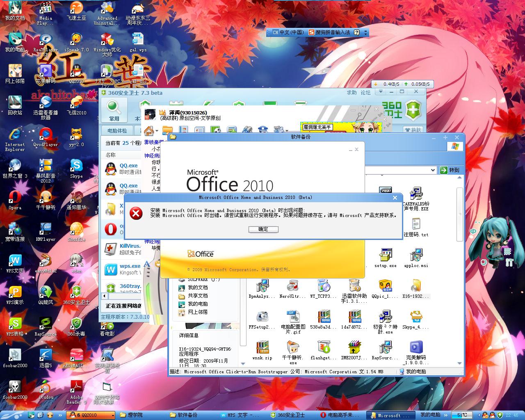Image resolution: width=525 pixels, height=420 pixels.
Task: Click the 常用 tab in 360安全卫士
Action: (114, 111)
